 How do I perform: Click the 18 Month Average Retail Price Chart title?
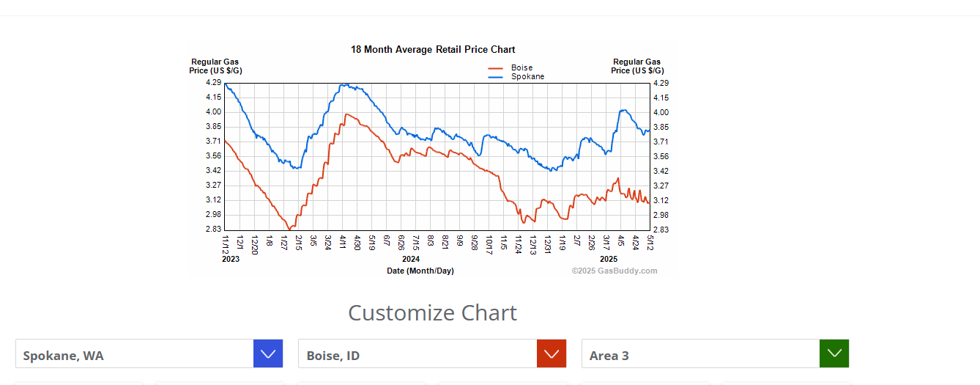point(433,50)
